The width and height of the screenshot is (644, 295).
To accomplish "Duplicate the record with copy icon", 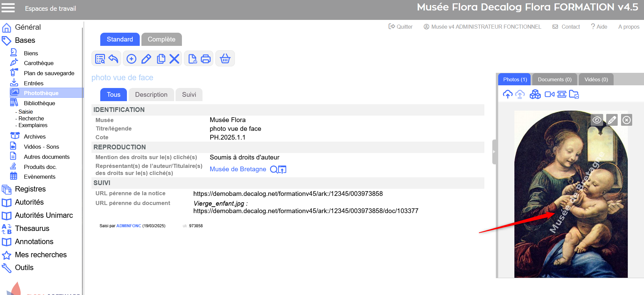I will (161, 59).
